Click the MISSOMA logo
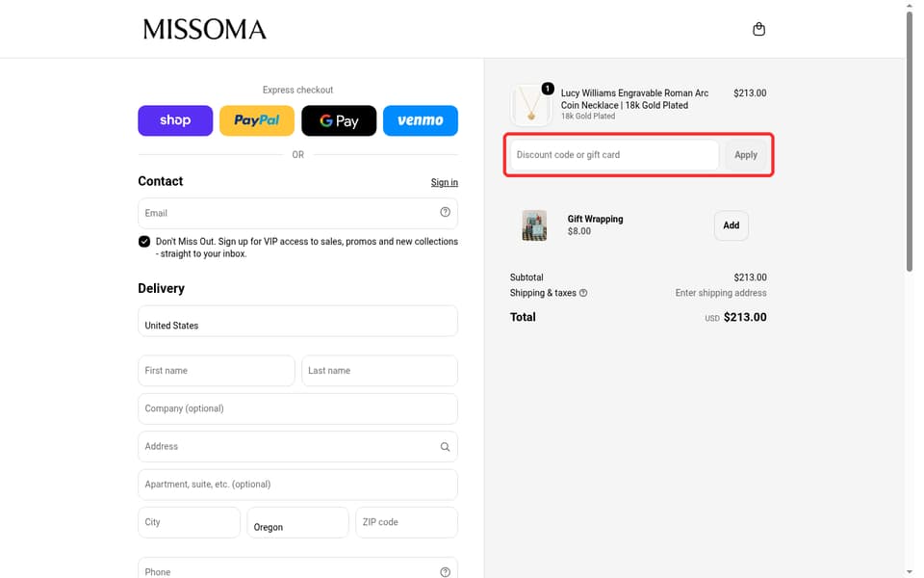 point(204,30)
